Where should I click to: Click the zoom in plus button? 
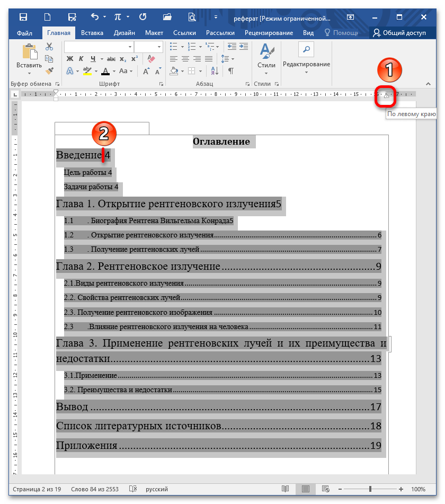[x=401, y=489]
